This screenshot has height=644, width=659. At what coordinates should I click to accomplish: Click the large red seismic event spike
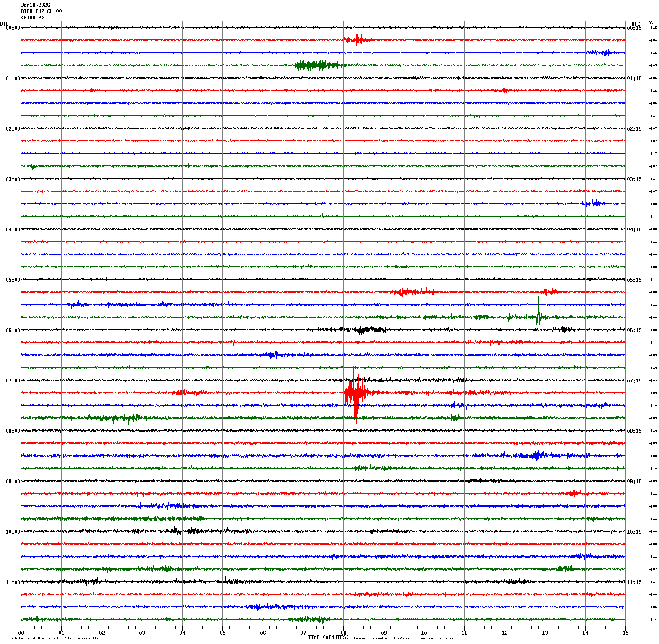356,393
